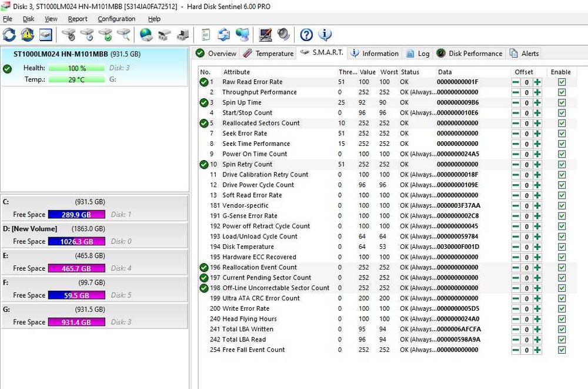This screenshot has width=588, height=389.
Task: Click the disk with magnifier surface test icon
Action: coord(123,35)
